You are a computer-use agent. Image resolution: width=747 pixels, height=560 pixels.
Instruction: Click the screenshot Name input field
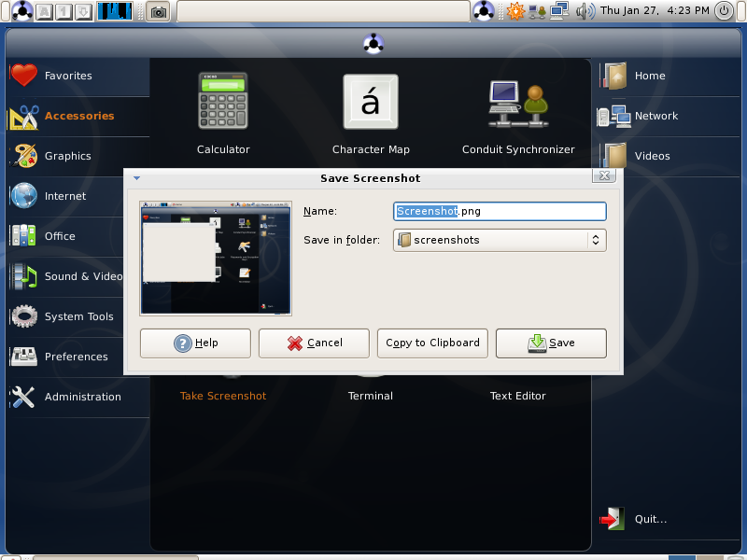(x=500, y=212)
